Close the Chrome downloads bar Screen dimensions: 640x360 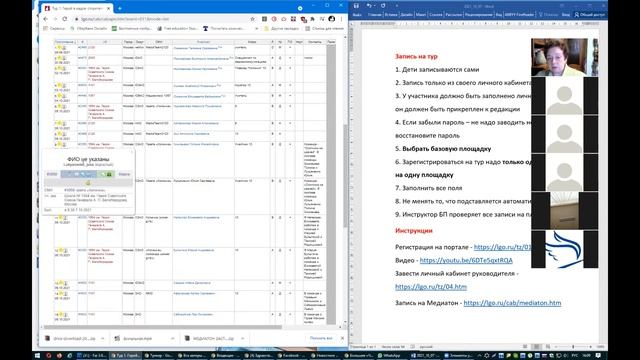pos(342,338)
